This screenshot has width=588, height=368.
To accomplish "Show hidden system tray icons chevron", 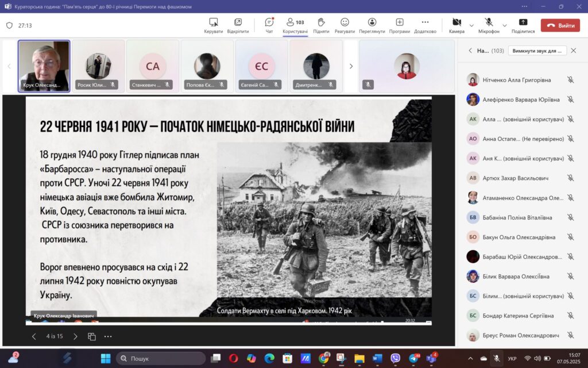I will (470, 359).
